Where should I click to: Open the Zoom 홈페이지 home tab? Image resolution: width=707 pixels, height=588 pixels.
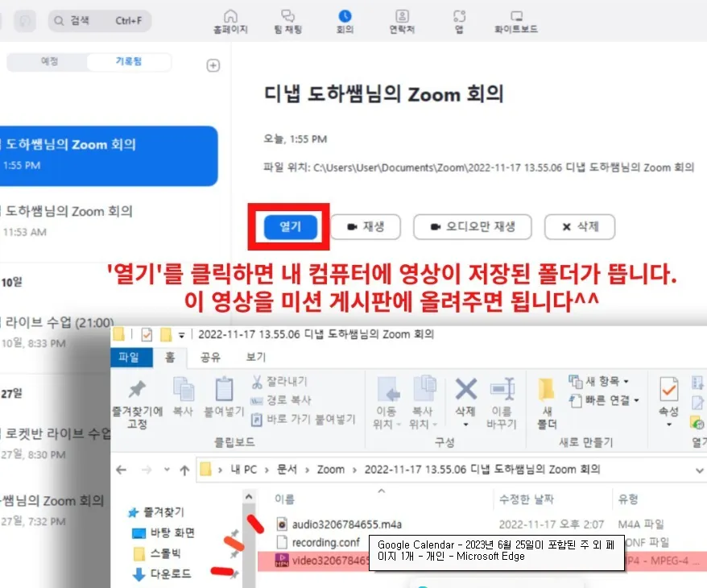click(x=230, y=21)
